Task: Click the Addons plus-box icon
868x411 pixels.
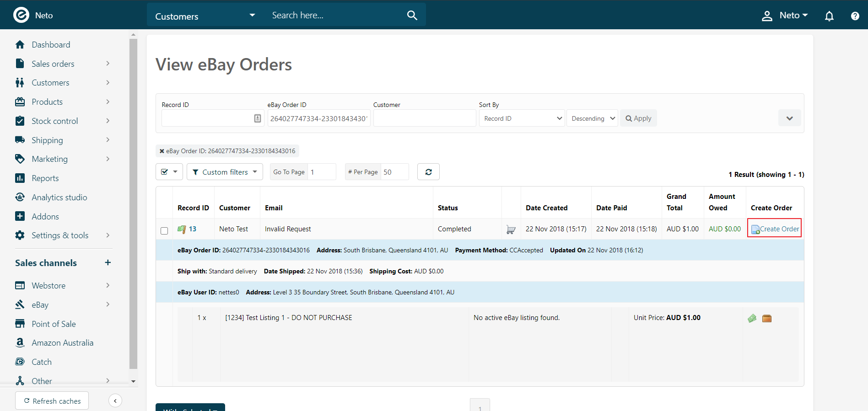Action: pyautogui.click(x=20, y=216)
